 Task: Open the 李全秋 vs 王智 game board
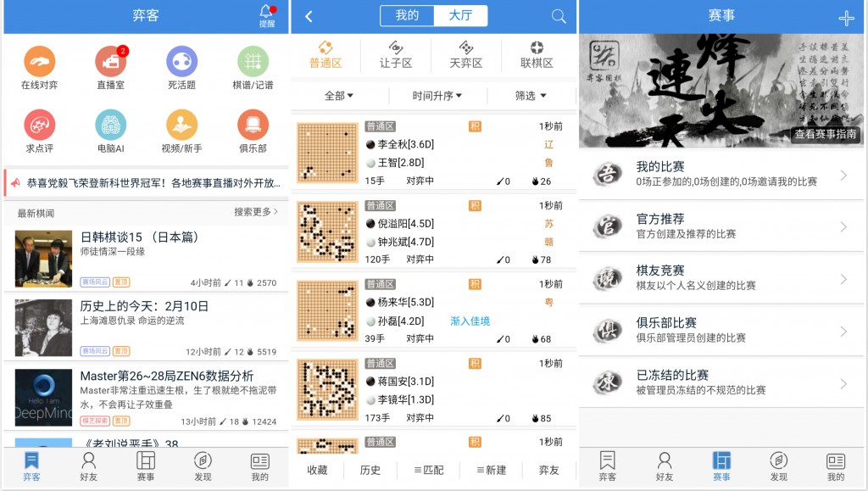pos(328,153)
